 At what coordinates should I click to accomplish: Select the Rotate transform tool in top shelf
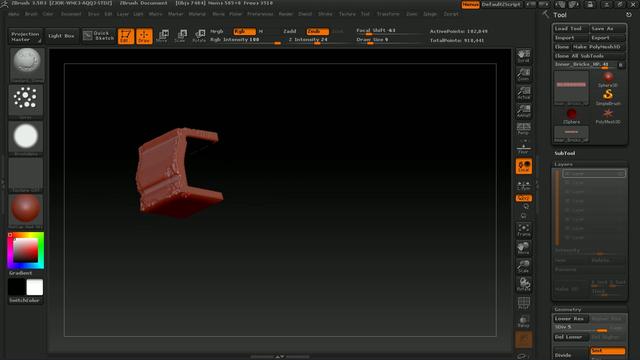tap(199, 36)
